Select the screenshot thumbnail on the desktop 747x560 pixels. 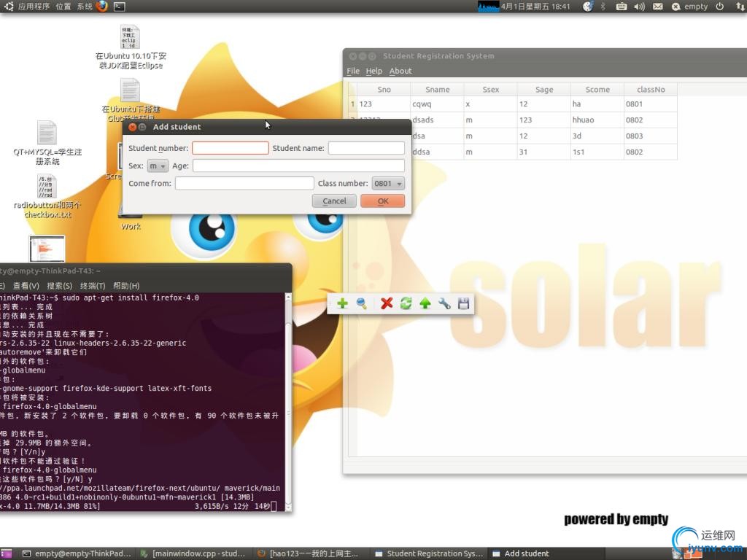click(x=47, y=248)
